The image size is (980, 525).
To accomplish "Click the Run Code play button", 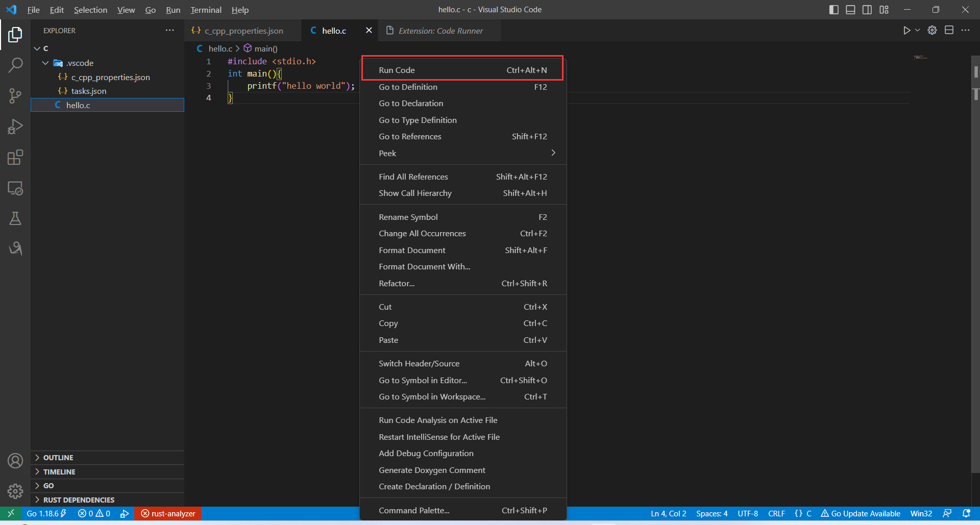I will click(906, 31).
